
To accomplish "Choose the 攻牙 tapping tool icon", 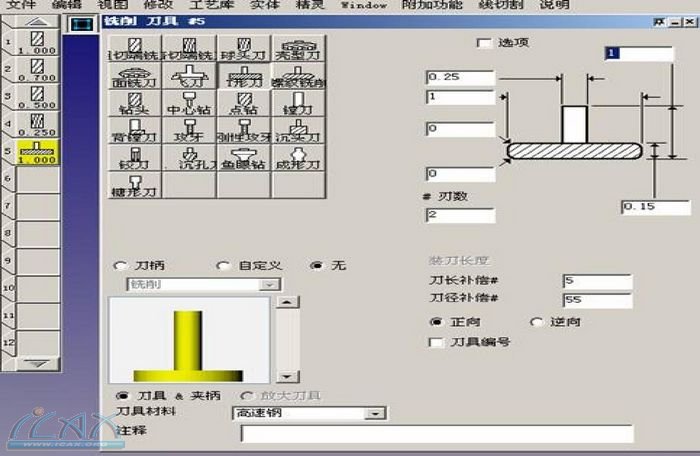I will point(188,130).
